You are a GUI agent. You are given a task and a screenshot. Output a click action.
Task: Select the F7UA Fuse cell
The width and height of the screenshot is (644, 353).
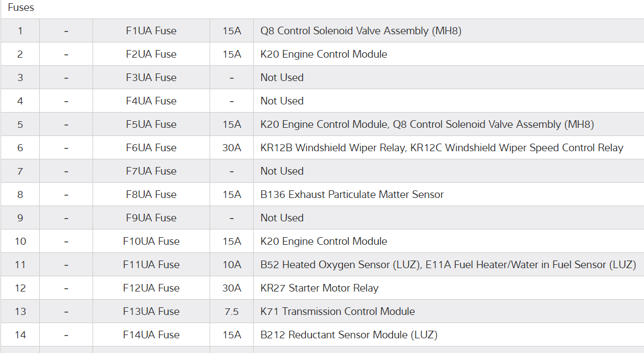click(151, 171)
